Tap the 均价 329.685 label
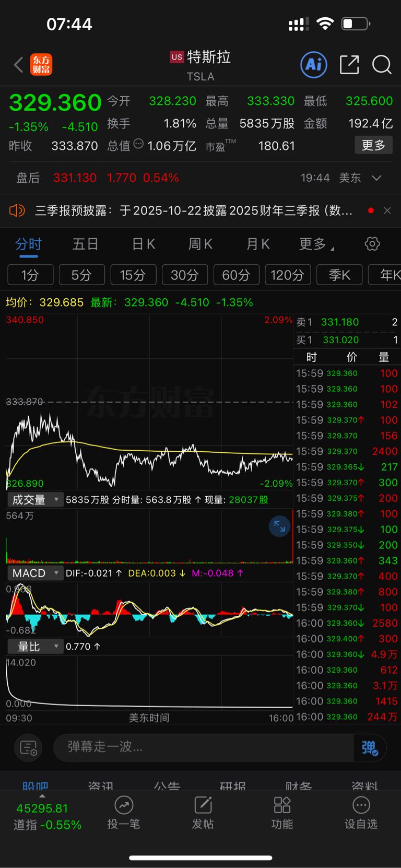Screen dimensions: 401x868 (44, 302)
